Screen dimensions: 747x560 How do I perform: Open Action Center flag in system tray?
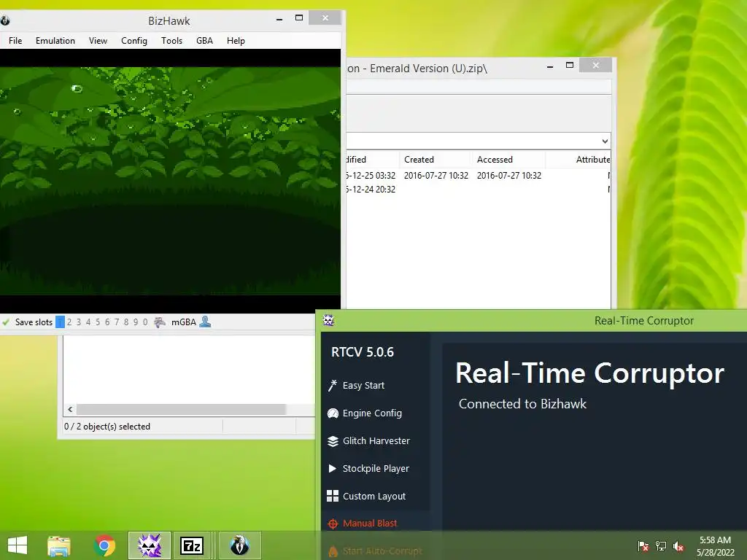pyautogui.click(x=643, y=546)
